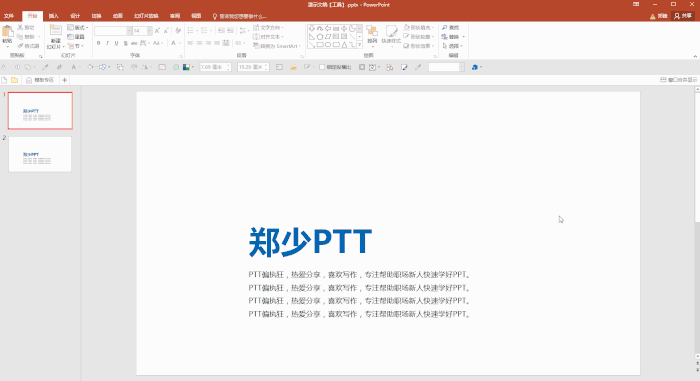The height and width of the screenshot is (381, 700).
Task: Increase font size with larger A
Action: point(157,31)
